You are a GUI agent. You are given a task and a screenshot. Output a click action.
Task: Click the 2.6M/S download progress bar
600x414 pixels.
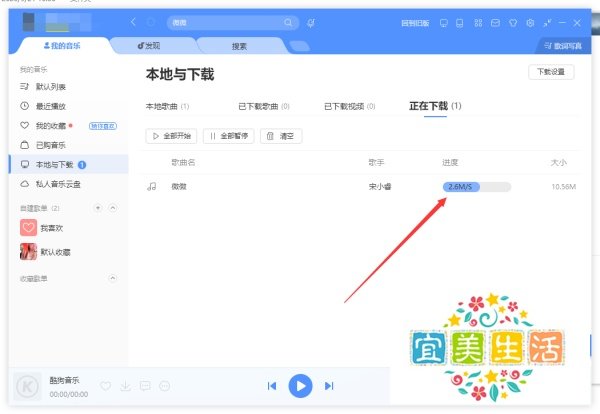(x=477, y=187)
